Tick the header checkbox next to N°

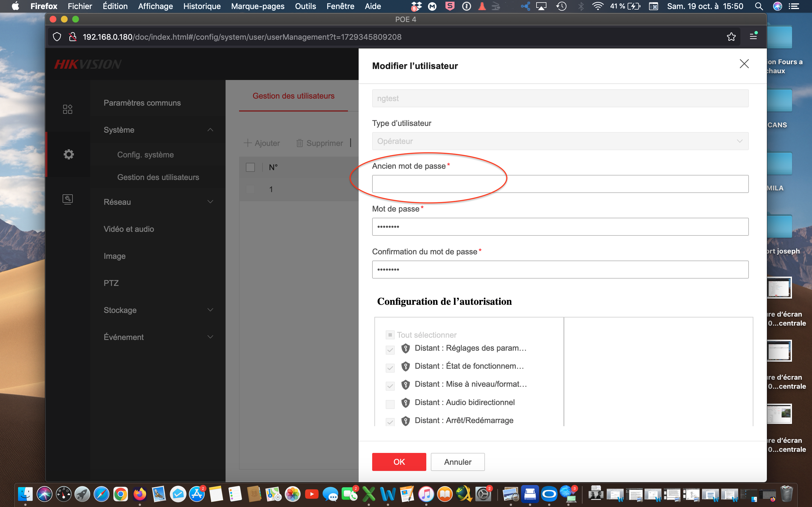click(250, 167)
